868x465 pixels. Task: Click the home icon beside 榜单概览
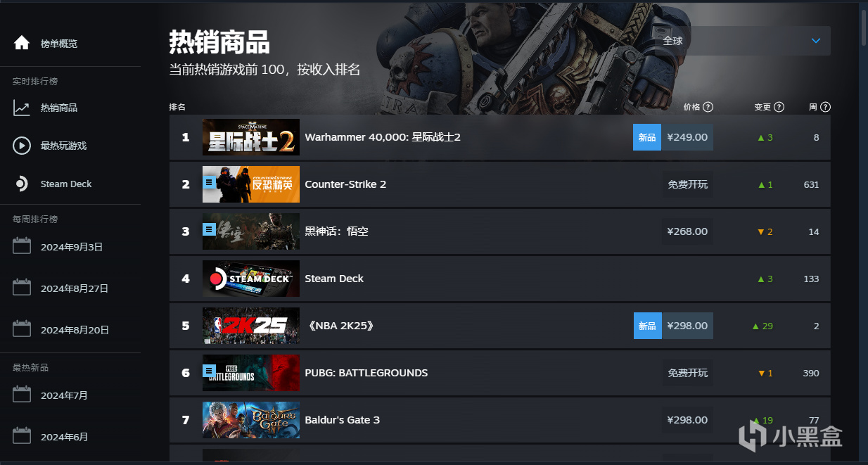(22, 43)
